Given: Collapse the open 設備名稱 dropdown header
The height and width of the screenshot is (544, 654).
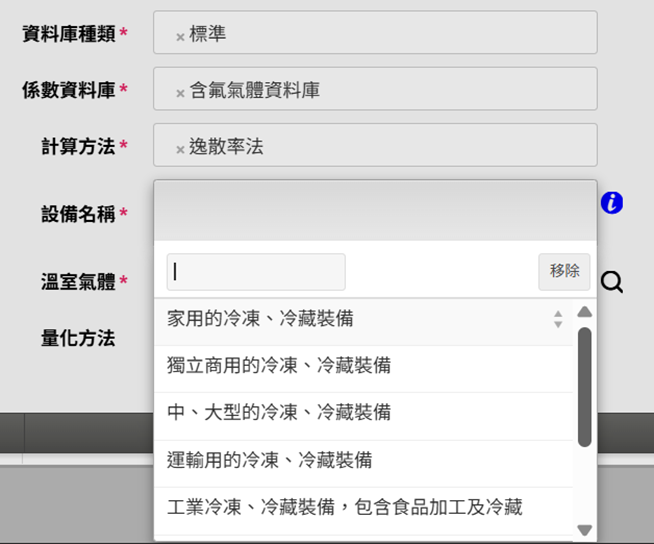Looking at the screenshot, I should [375, 210].
